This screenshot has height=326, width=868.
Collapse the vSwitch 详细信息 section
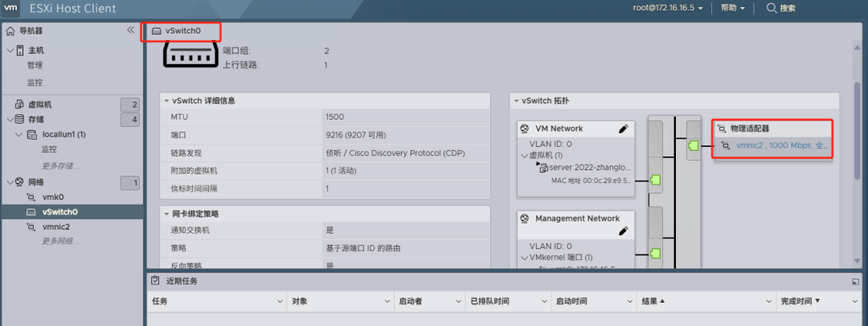(166, 100)
